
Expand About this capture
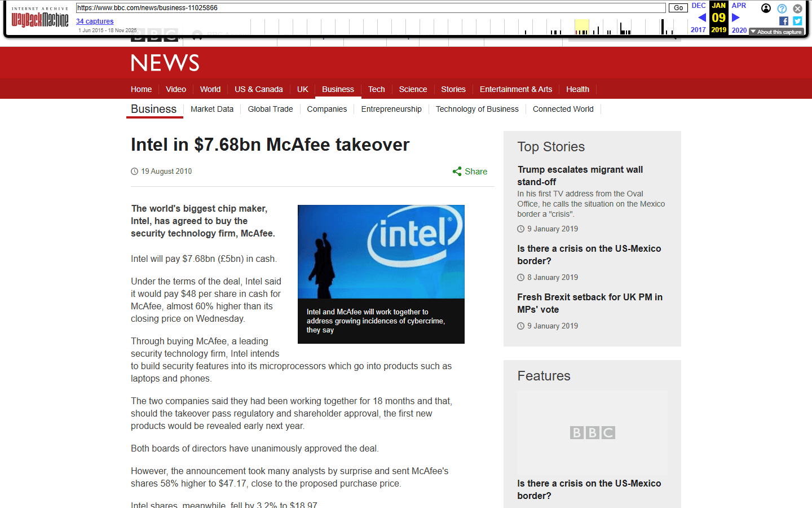pyautogui.click(x=776, y=32)
